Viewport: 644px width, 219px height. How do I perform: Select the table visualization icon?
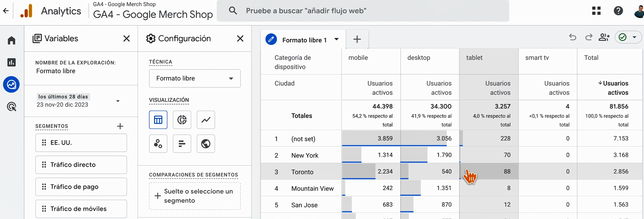158,120
